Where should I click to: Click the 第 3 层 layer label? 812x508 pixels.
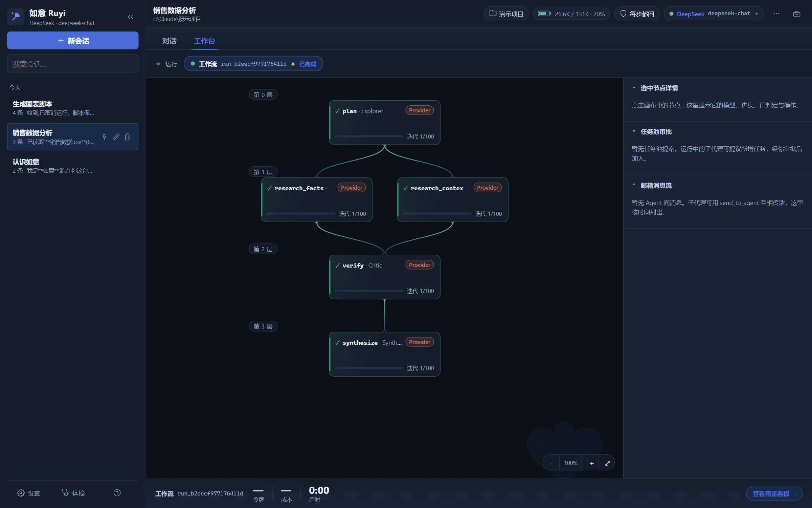click(263, 326)
